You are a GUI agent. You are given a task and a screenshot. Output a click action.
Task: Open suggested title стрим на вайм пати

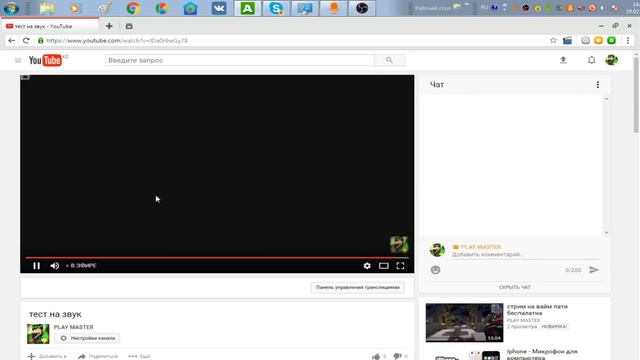click(537, 309)
